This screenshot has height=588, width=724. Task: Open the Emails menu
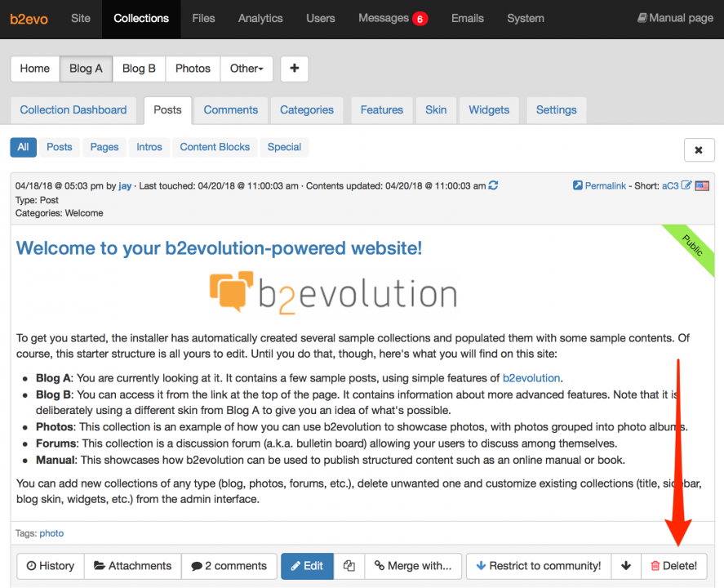click(467, 19)
